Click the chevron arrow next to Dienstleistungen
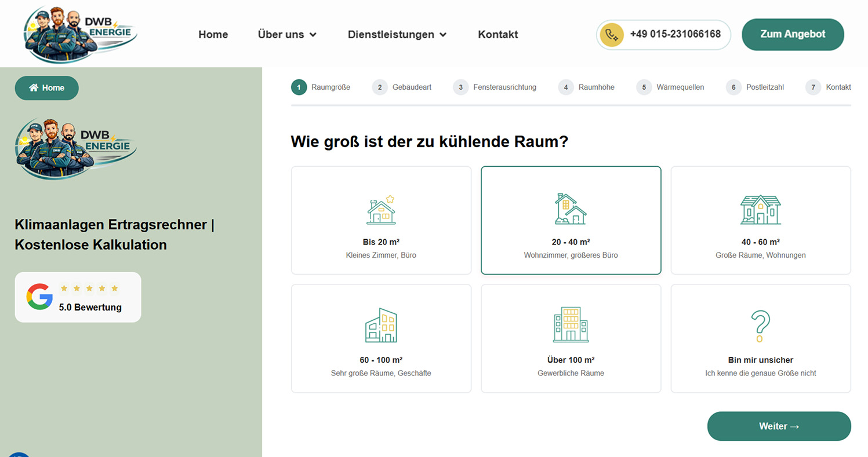868x457 pixels. coord(444,35)
